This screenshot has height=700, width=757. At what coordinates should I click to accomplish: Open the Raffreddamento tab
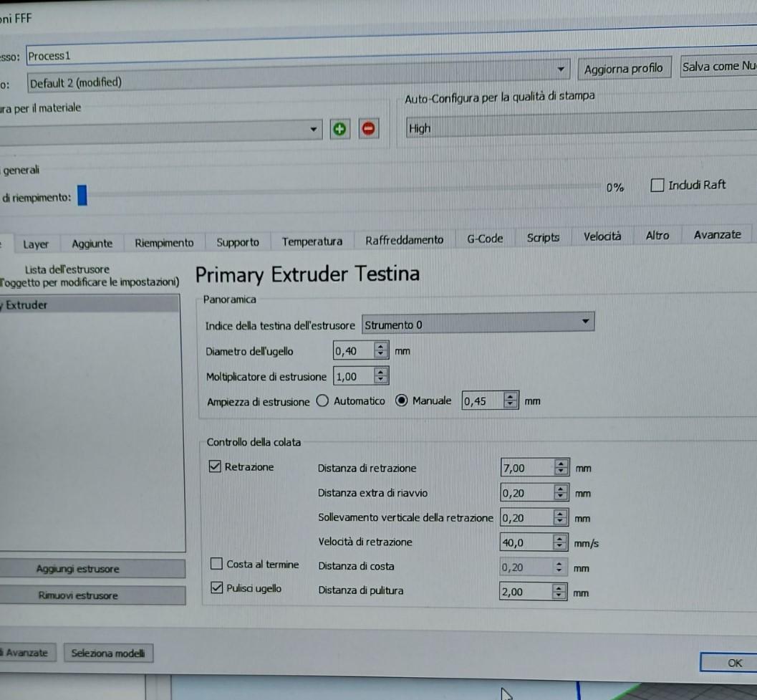pos(404,241)
